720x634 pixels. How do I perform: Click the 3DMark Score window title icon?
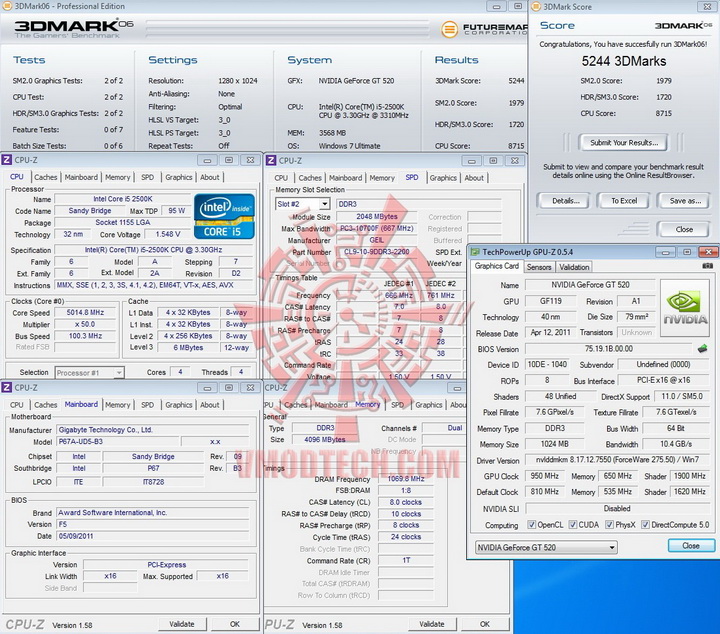pos(536,6)
